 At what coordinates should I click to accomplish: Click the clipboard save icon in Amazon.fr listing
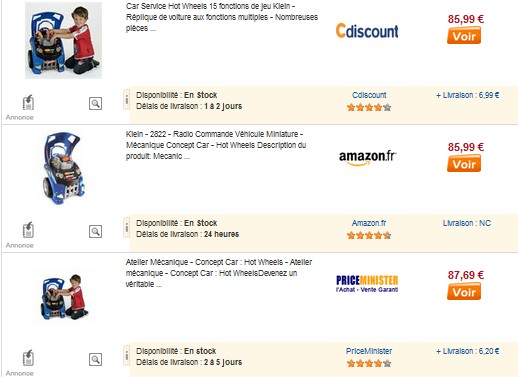tap(28, 230)
